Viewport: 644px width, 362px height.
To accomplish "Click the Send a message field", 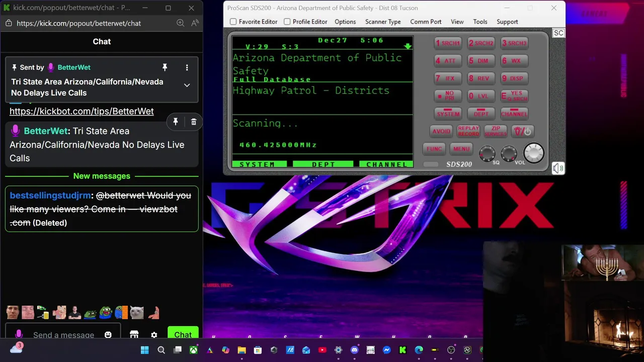I will click(x=63, y=335).
